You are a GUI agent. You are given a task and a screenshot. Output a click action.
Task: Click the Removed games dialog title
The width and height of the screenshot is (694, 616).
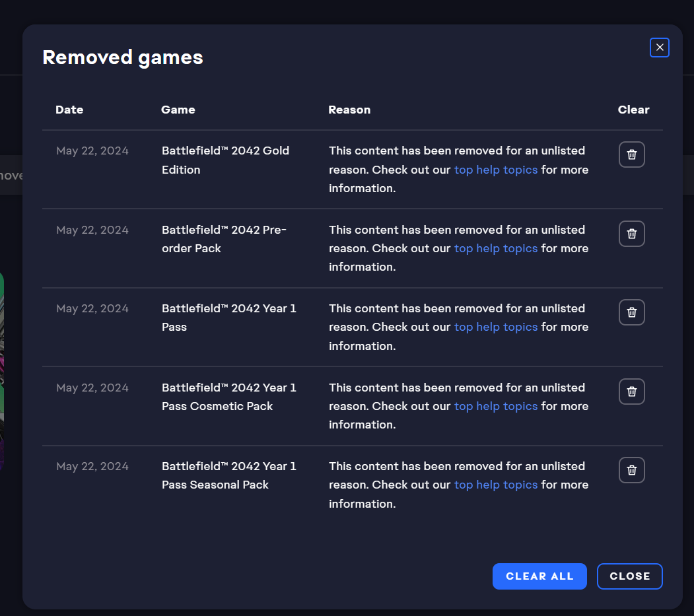[x=123, y=57]
